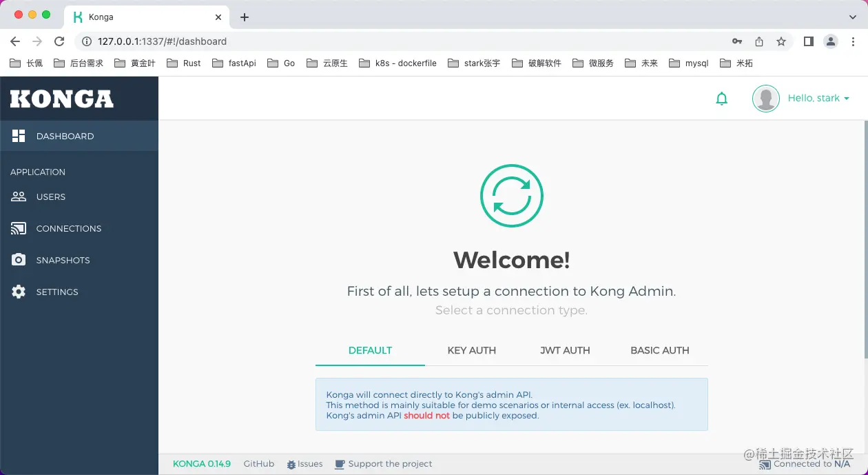Open the 未来 bookmark folder
868x475 pixels.
641,63
